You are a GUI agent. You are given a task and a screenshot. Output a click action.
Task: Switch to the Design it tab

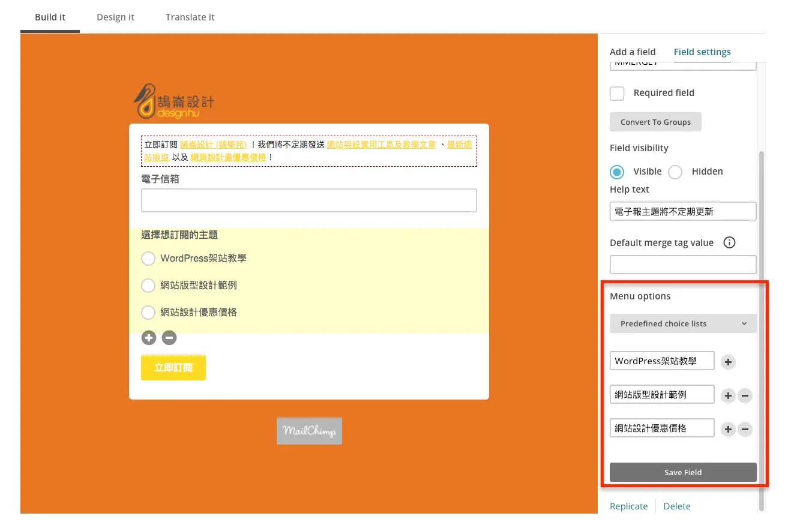coord(116,17)
